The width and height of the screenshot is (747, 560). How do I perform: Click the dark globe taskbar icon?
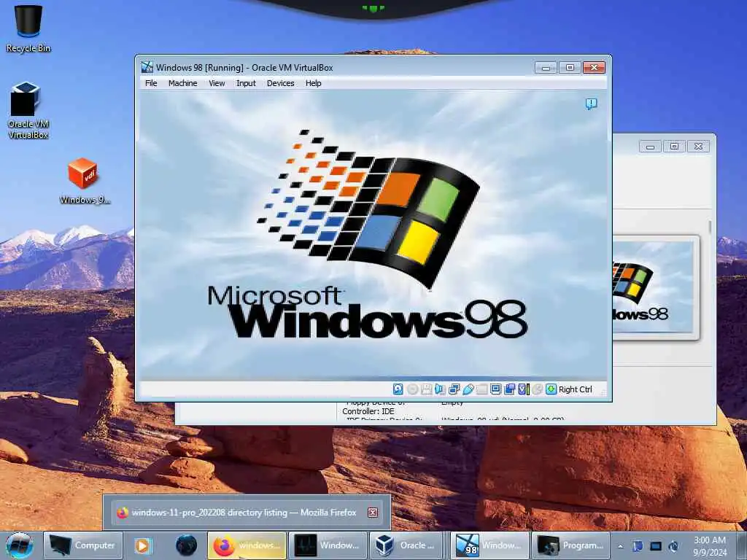click(186, 545)
